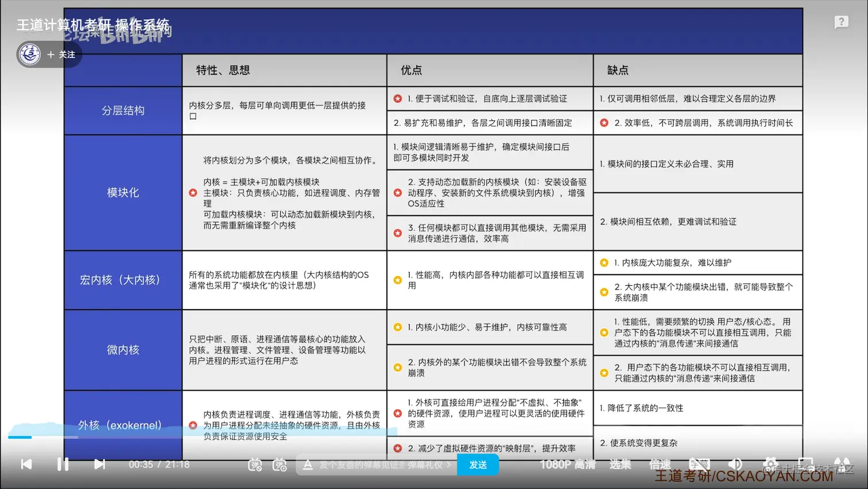The width and height of the screenshot is (868, 489).
Task: Click the cell '降低了系统的一致性'
Action: 697,408
